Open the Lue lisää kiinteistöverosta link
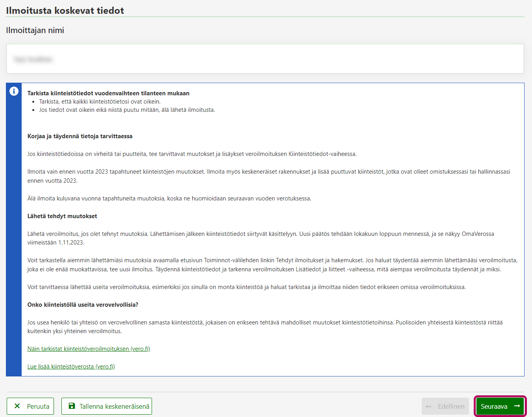Image resolution: width=532 pixels, height=417 pixels. [71, 367]
